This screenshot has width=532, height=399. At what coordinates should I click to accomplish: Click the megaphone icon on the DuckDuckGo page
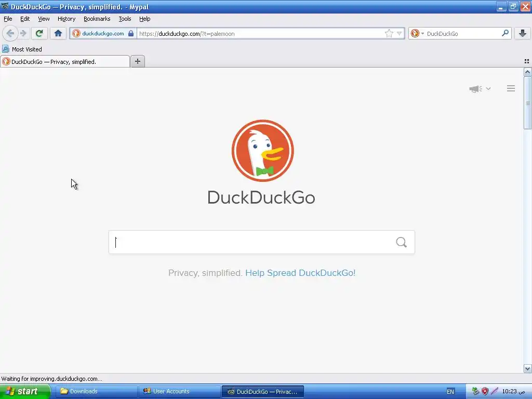point(476,89)
